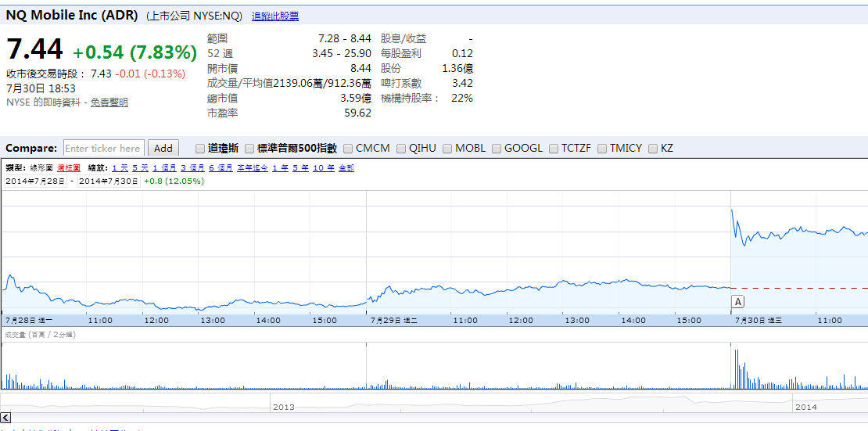Focus the Enter ticker here field

[x=103, y=148]
